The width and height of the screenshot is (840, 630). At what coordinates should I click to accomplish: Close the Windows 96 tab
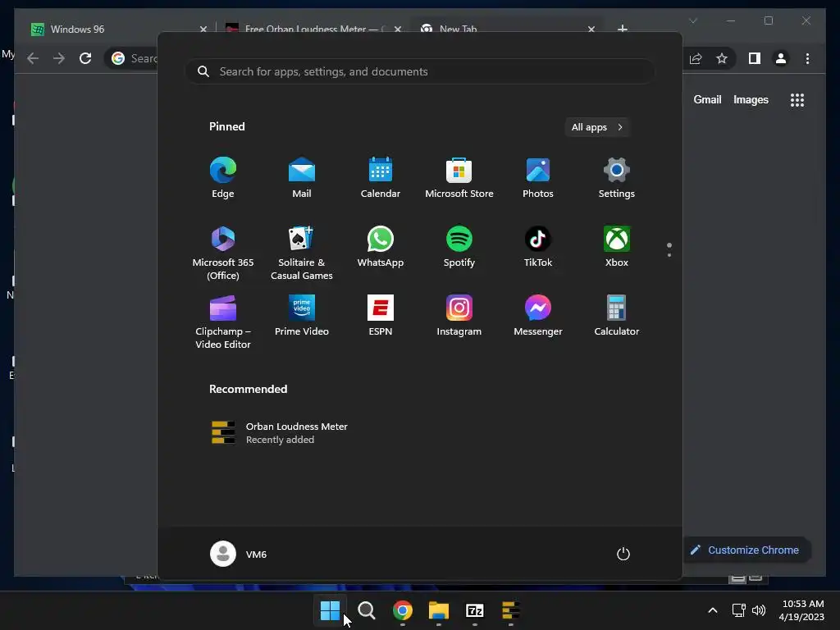(x=203, y=29)
